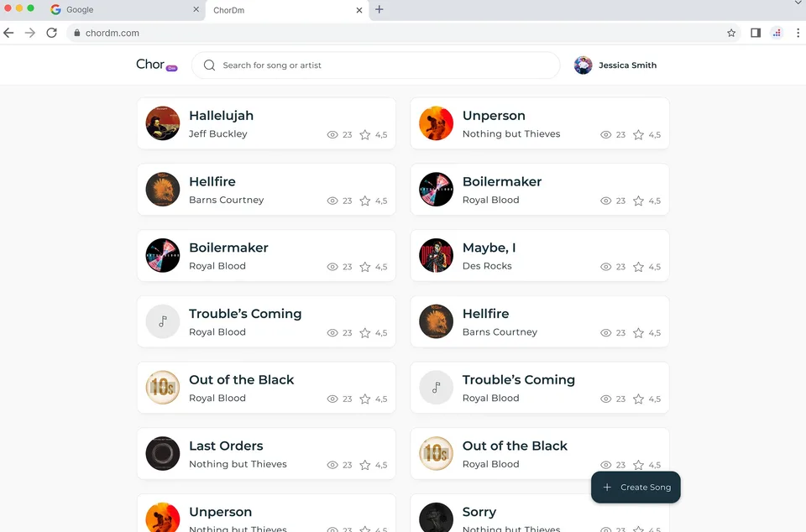
Task: Click the browser forward arrow
Action: pyautogui.click(x=30, y=33)
